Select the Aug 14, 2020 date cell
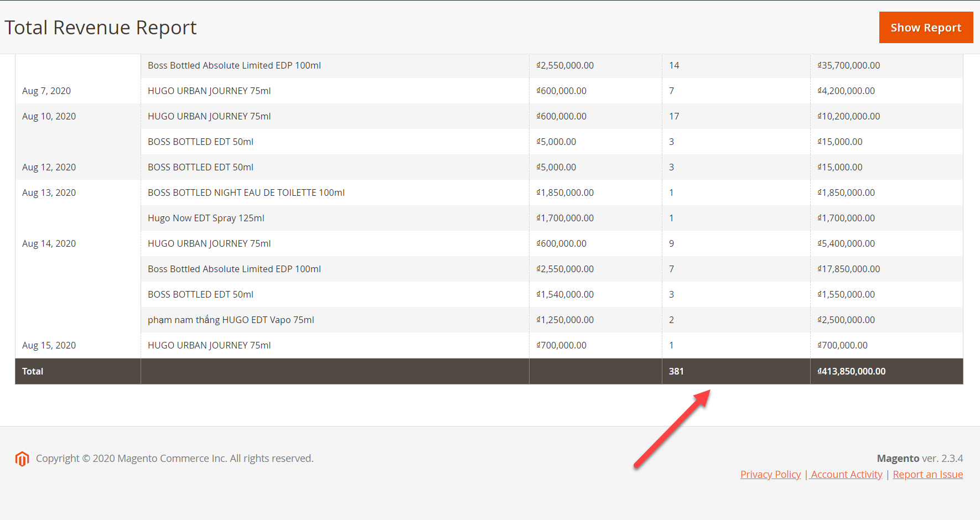 click(49, 243)
